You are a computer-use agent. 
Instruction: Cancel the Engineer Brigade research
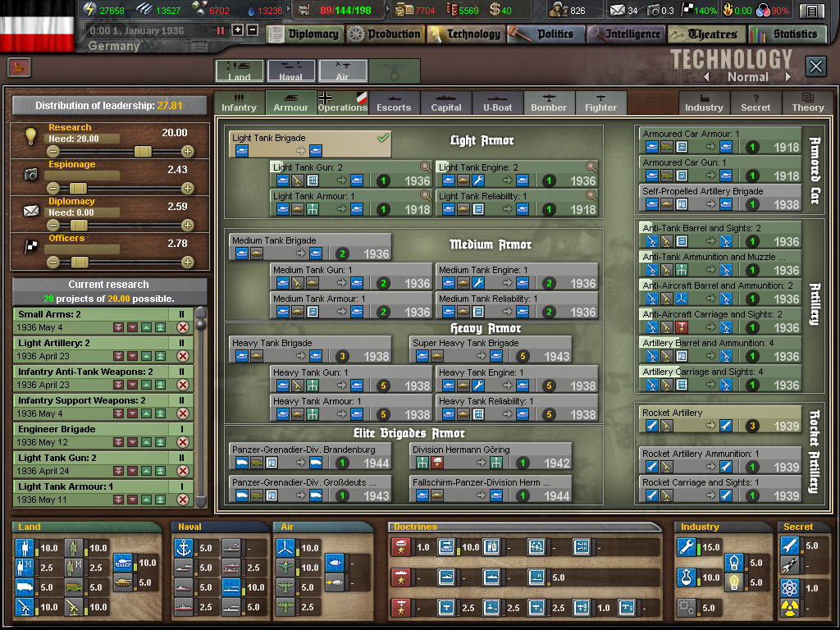183,442
